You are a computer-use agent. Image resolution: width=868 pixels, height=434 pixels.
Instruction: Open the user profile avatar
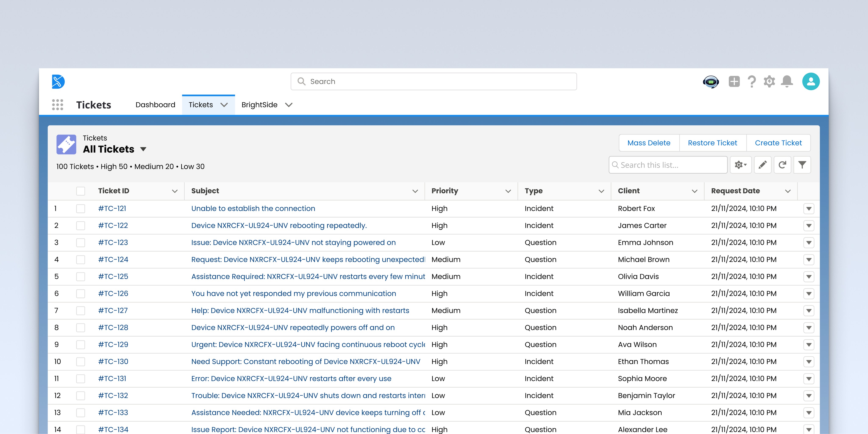(x=811, y=82)
